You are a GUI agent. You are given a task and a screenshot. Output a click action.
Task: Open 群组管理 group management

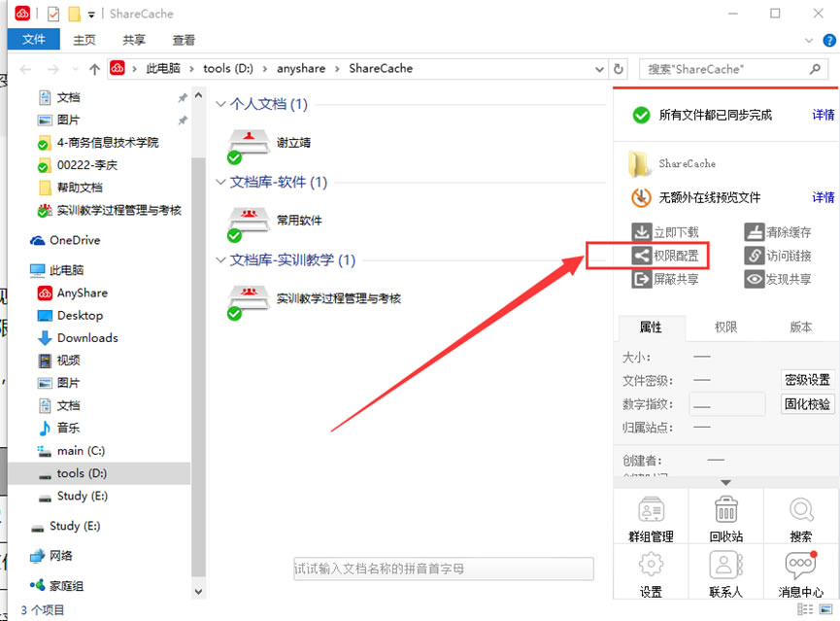point(651,518)
